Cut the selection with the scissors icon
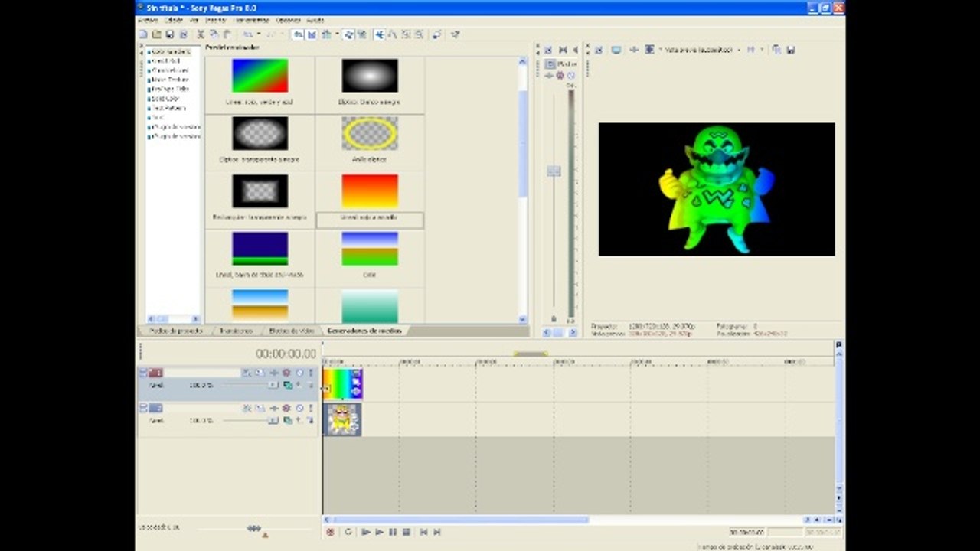 pyautogui.click(x=201, y=34)
